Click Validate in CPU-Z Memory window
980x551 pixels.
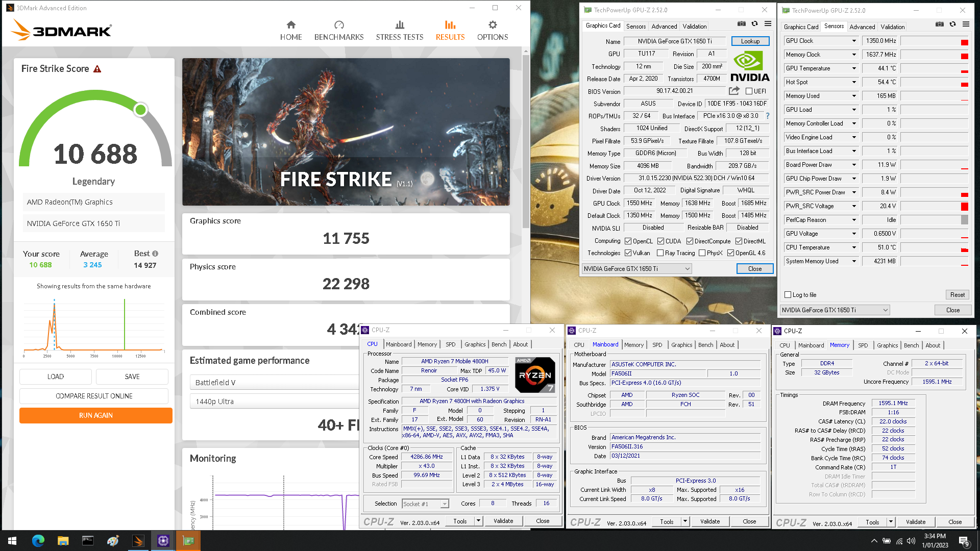916,522
